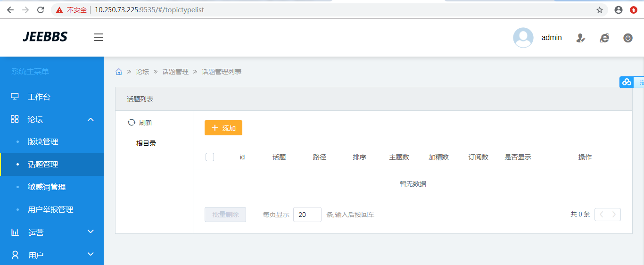Open 工作台 in the sidebar

click(x=52, y=97)
